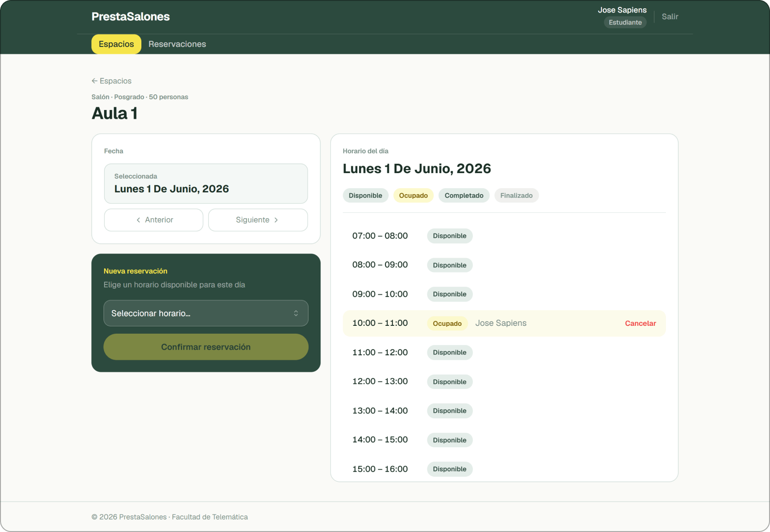This screenshot has width=770, height=532.
Task: Select the 15:00 – 16:00 time slot
Action: (504, 469)
